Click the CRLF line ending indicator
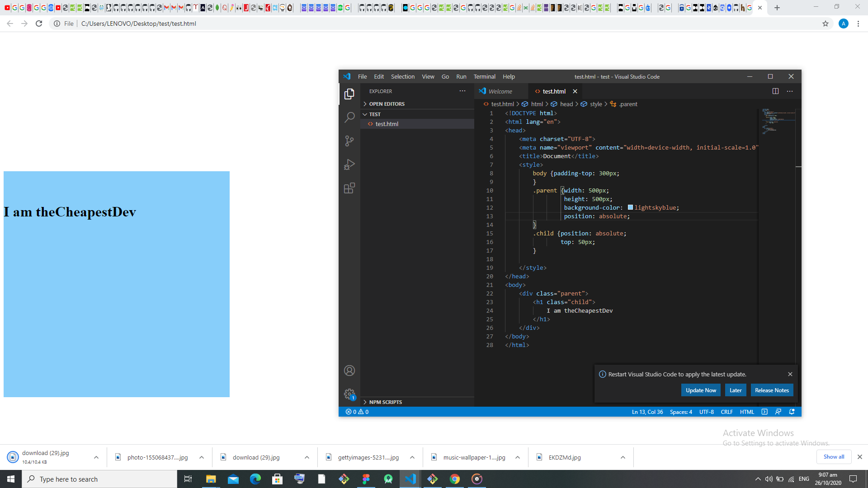 (726, 412)
